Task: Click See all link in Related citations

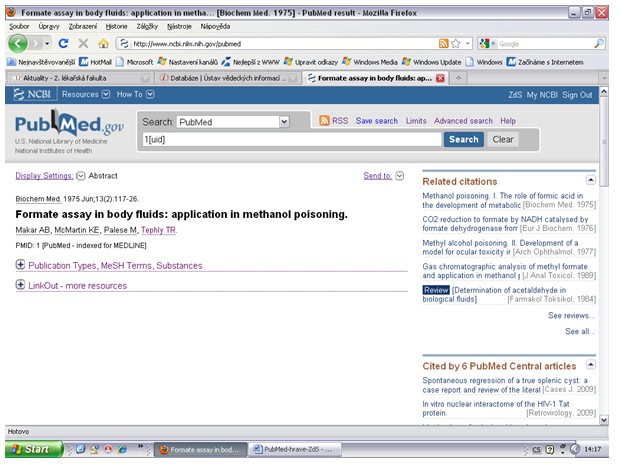Action: click(580, 331)
